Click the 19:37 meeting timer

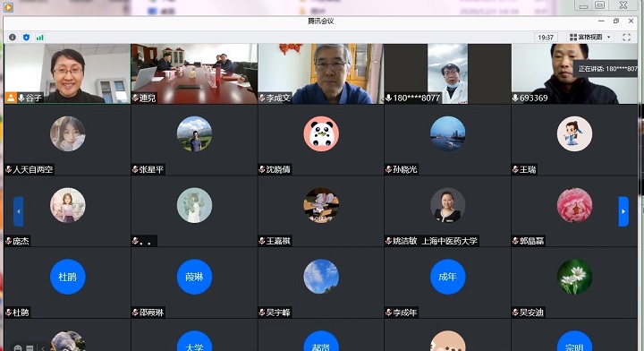pos(546,38)
